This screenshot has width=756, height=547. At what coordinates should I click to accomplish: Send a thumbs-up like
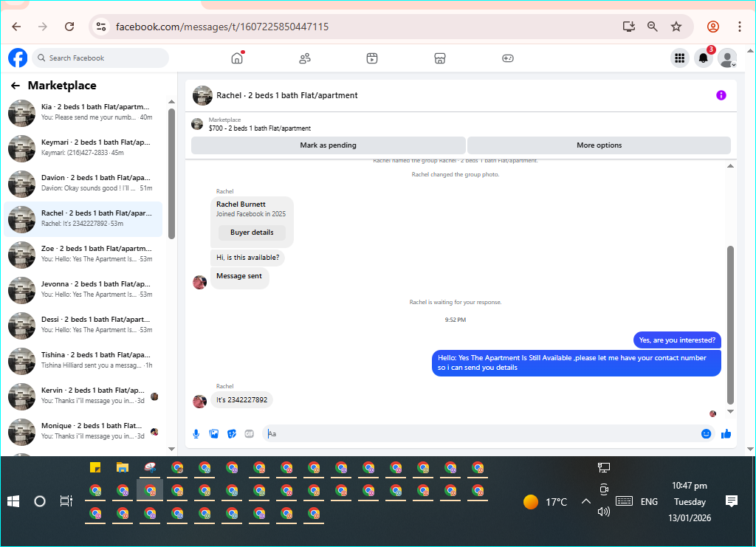pos(726,434)
